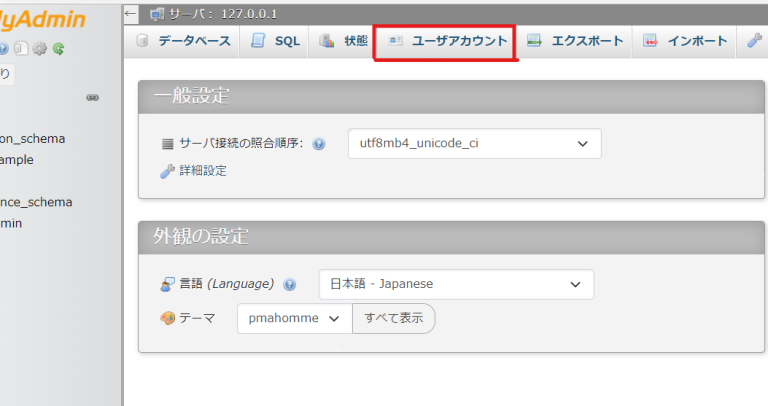Image resolution: width=768 pixels, height=406 pixels.
Task: Open the インポート tab
Action: coord(686,41)
